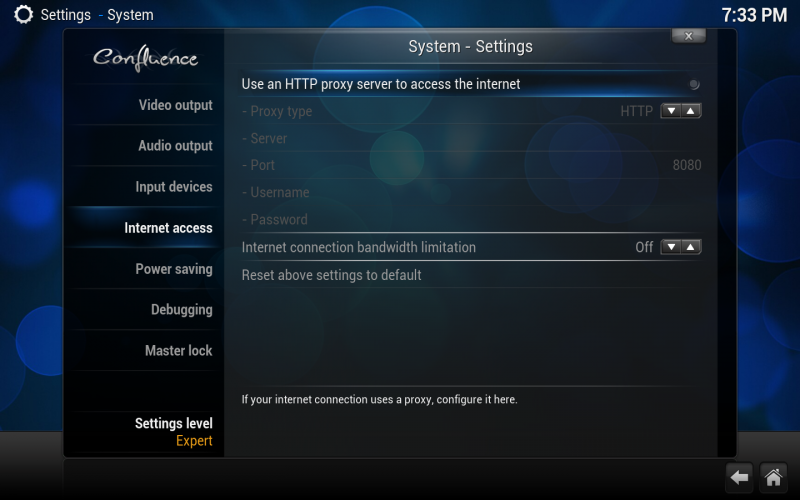
Task: Close the System Settings dialog
Action: 689,36
